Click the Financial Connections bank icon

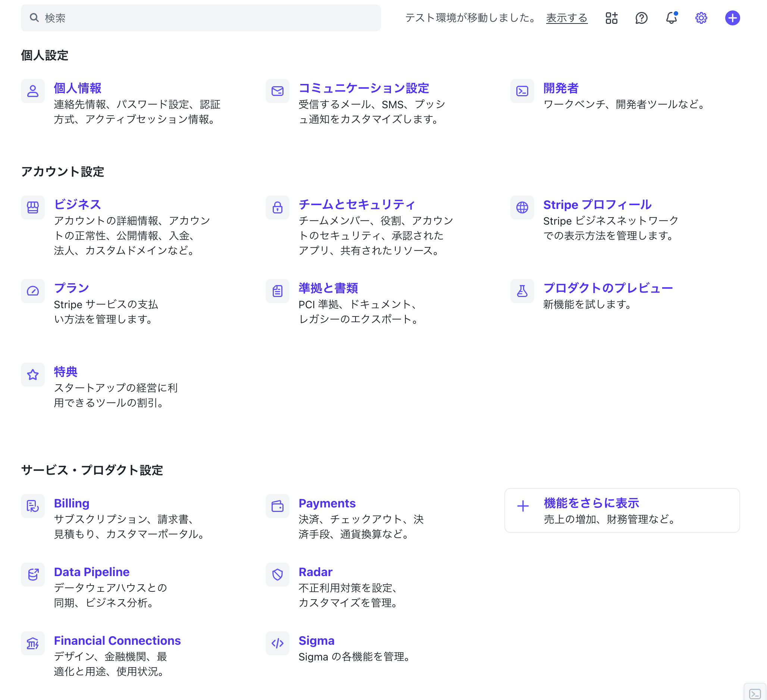tap(33, 643)
